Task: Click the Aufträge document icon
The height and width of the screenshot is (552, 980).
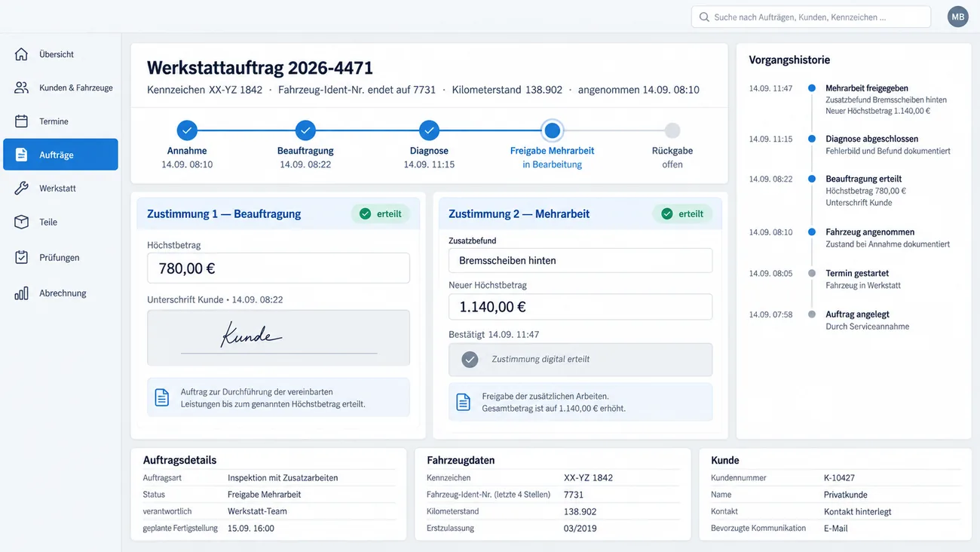Action: pos(21,155)
